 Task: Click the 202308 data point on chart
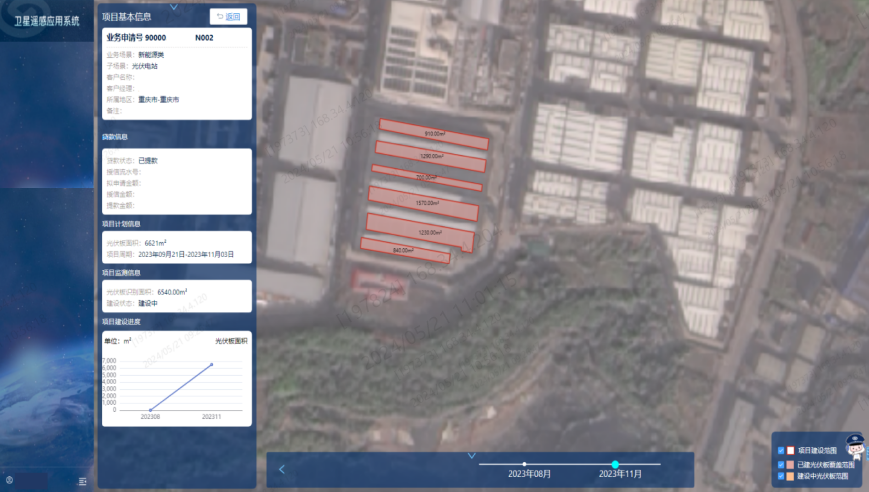(150, 409)
